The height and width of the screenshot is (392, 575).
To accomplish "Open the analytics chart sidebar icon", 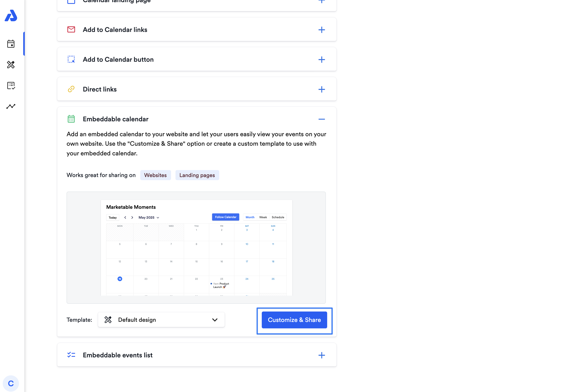I will pyautogui.click(x=11, y=106).
